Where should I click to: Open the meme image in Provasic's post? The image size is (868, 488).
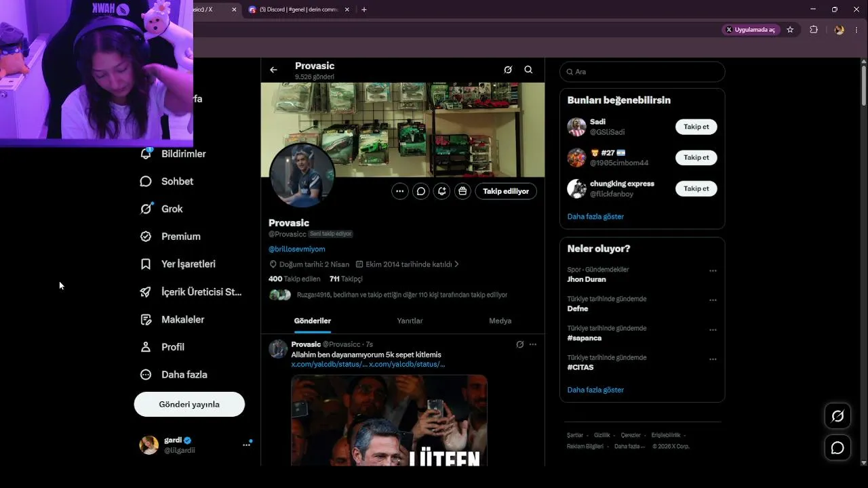389,420
